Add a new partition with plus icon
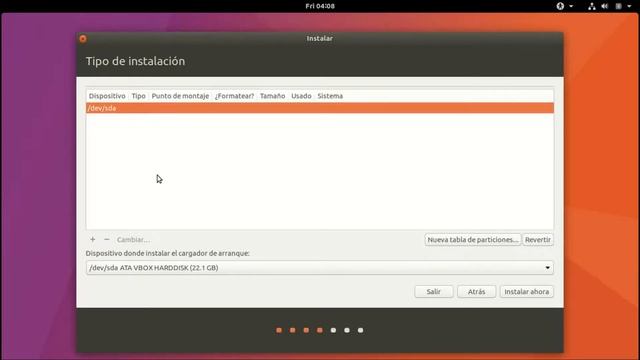 tap(93, 240)
